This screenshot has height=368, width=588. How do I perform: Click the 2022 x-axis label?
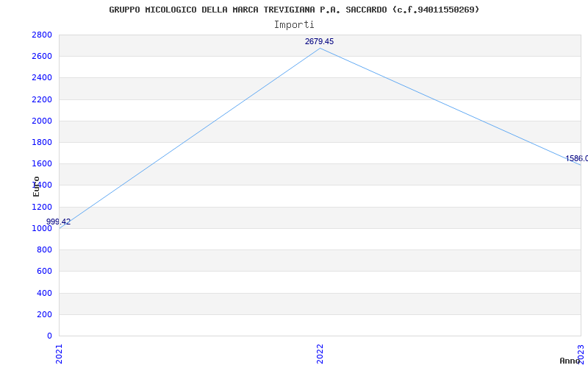point(320,354)
